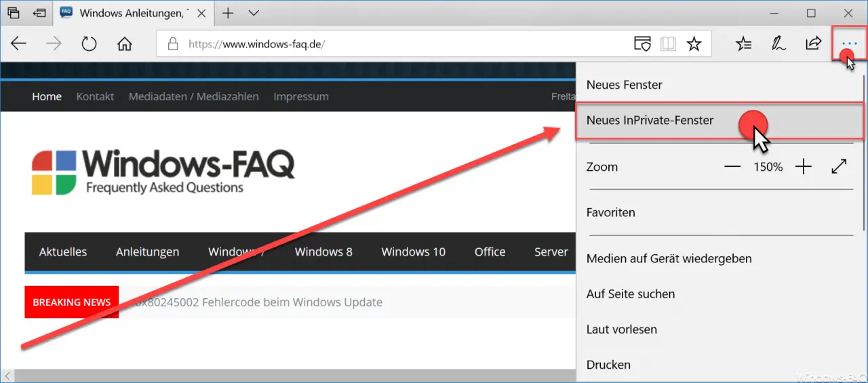868x383 pixels.
Task: Click the BREAKING NEWS label
Action: pos(72,302)
